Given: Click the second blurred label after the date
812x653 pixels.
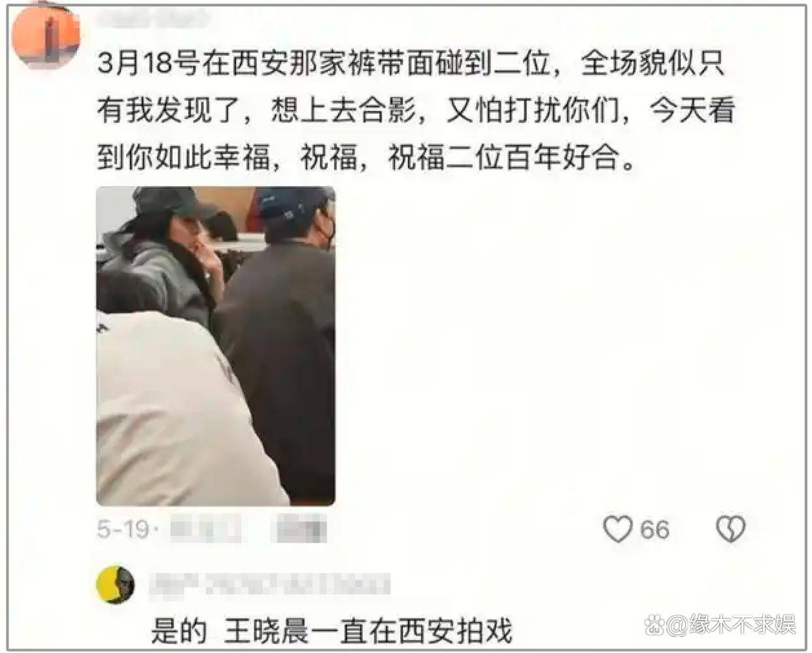Looking at the screenshot, I should tap(301, 529).
